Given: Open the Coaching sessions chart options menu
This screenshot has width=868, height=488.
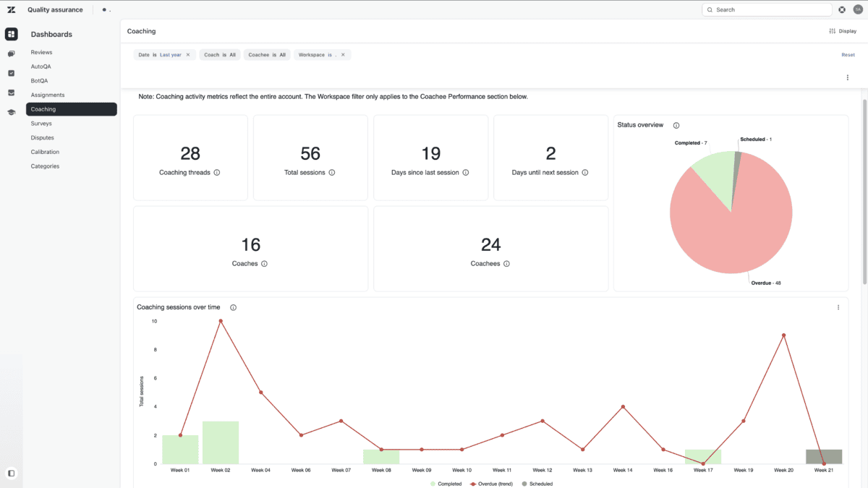Looking at the screenshot, I should point(838,307).
